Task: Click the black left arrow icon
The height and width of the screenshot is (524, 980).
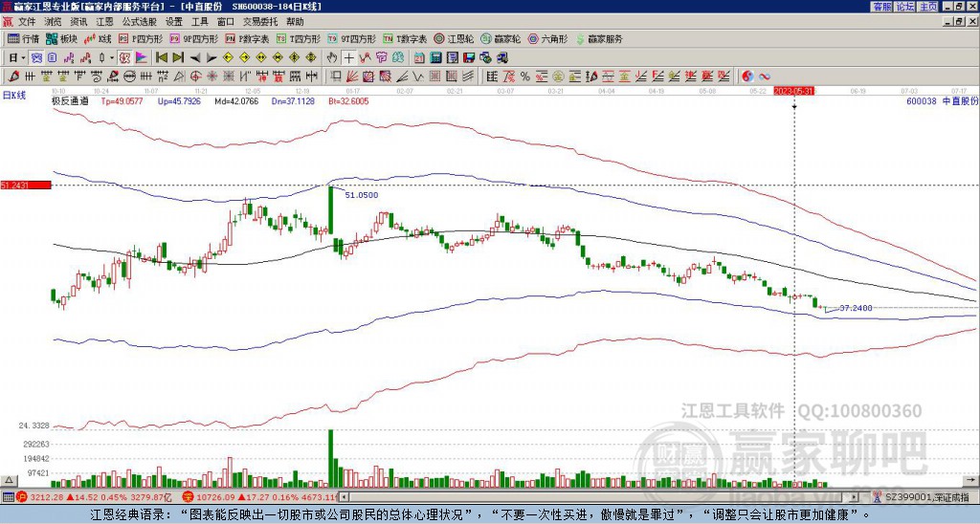Action: click(194, 57)
